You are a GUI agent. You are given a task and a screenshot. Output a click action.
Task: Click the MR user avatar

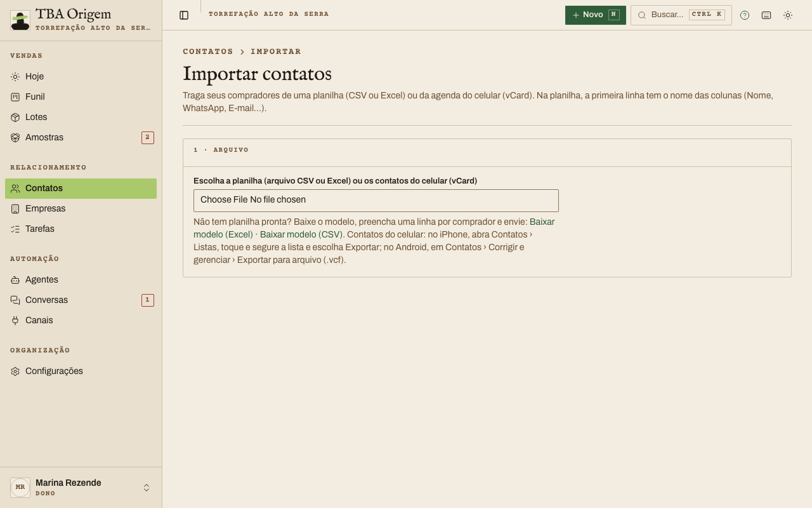coord(20,488)
